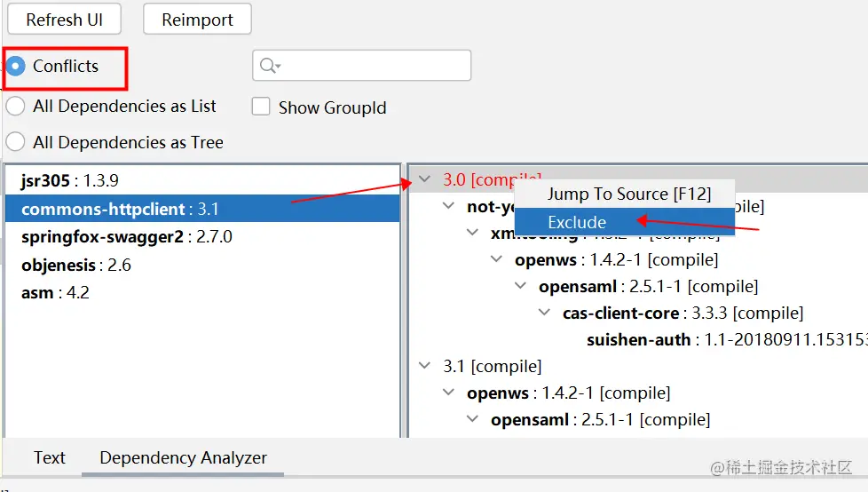Select All Dependencies as List option
The image size is (868, 492).
(x=15, y=107)
